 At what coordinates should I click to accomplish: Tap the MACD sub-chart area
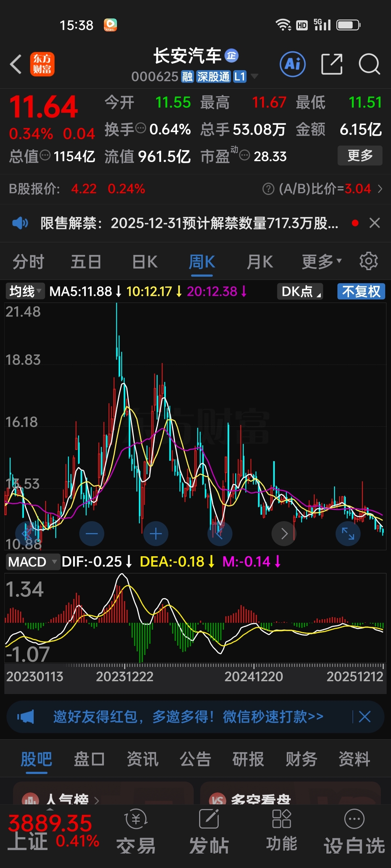coord(195,618)
